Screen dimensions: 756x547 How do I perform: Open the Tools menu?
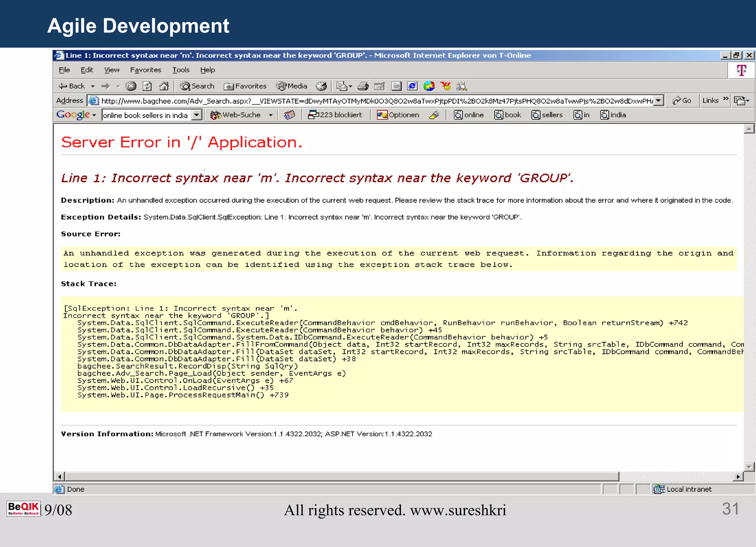(x=181, y=70)
